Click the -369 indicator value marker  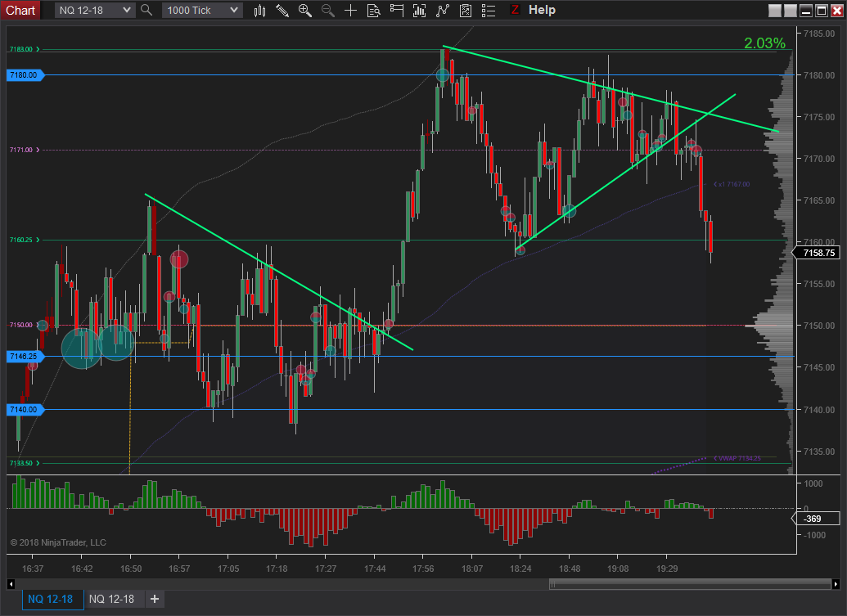pyautogui.click(x=815, y=519)
